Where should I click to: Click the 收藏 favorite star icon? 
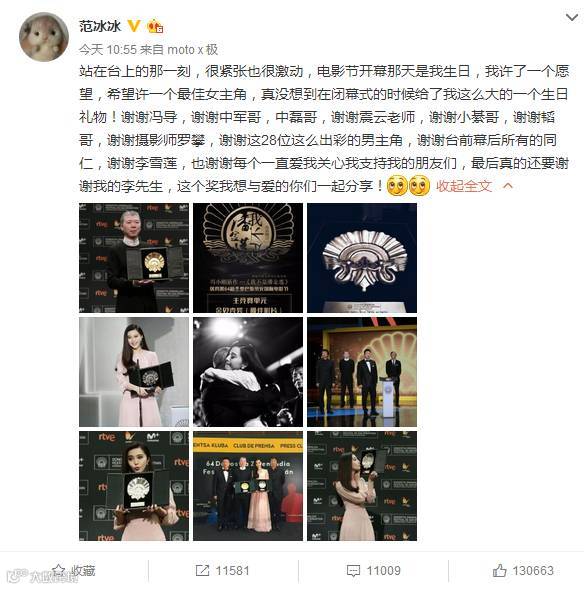click(x=59, y=570)
